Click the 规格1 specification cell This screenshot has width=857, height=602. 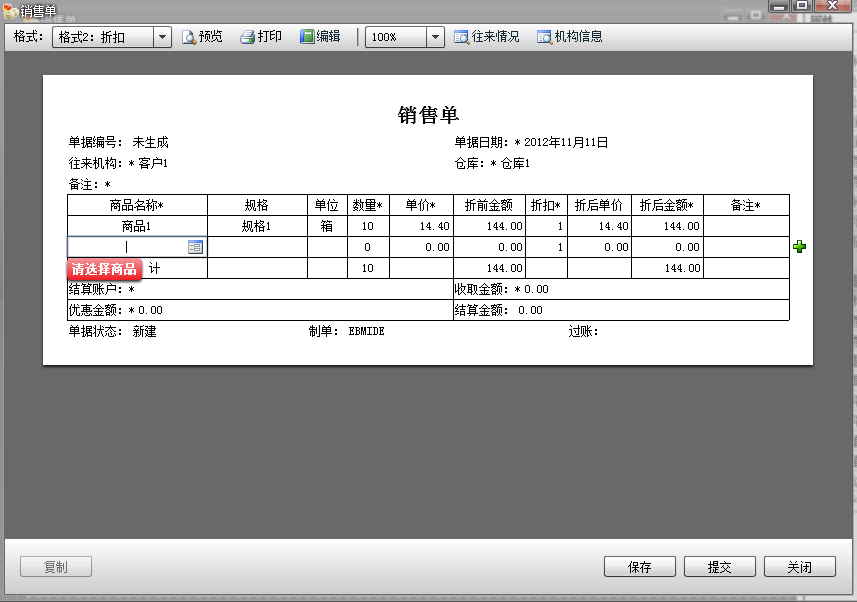point(257,226)
